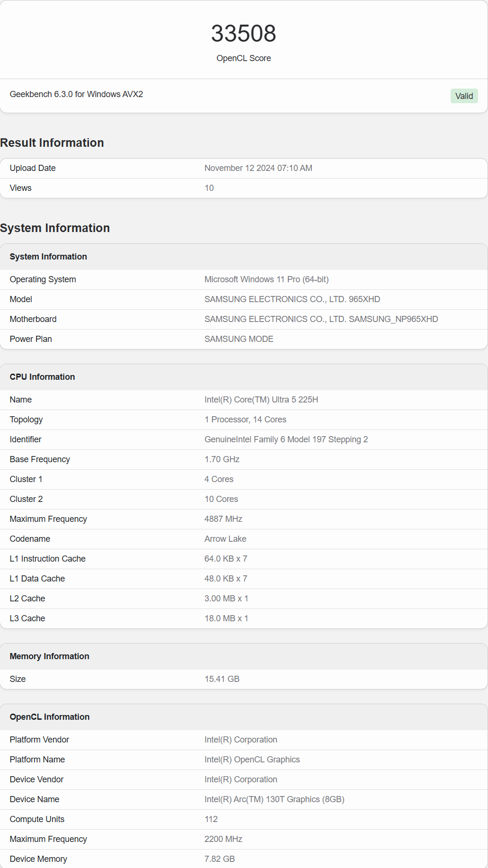Click the CPU Information table header

[x=42, y=377]
